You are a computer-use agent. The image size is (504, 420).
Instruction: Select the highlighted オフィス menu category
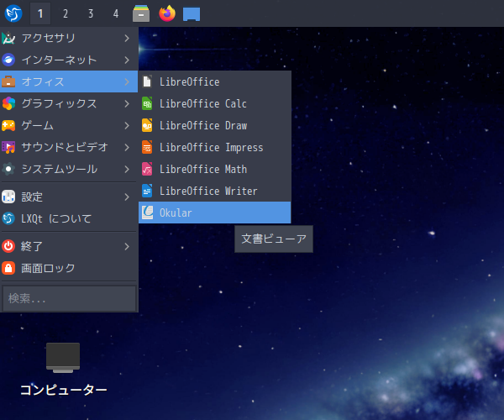(69, 81)
